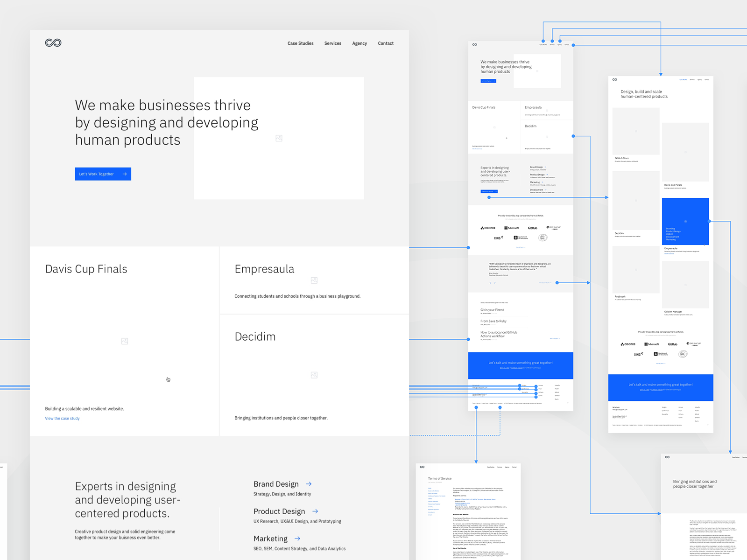This screenshot has height=560, width=747.
Task: Open the View the case study link
Action: pos(62,418)
